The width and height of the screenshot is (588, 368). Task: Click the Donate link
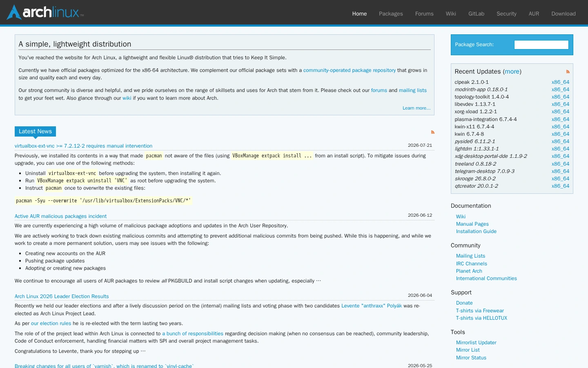tap(464, 303)
